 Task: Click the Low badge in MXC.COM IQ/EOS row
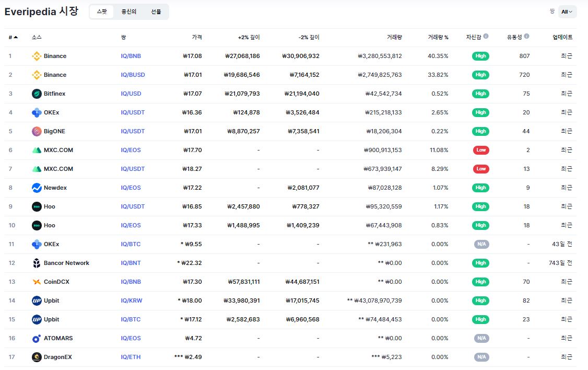point(481,150)
